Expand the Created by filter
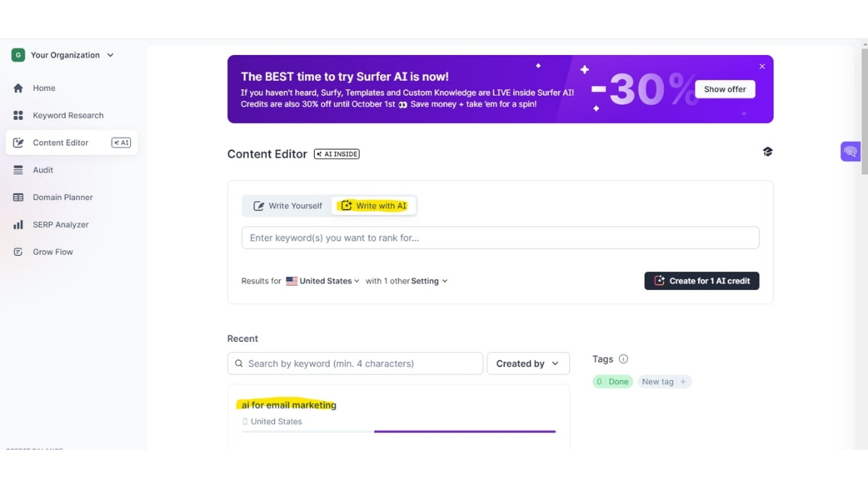This screenshot has width=868, height=488. click(528, 363)
